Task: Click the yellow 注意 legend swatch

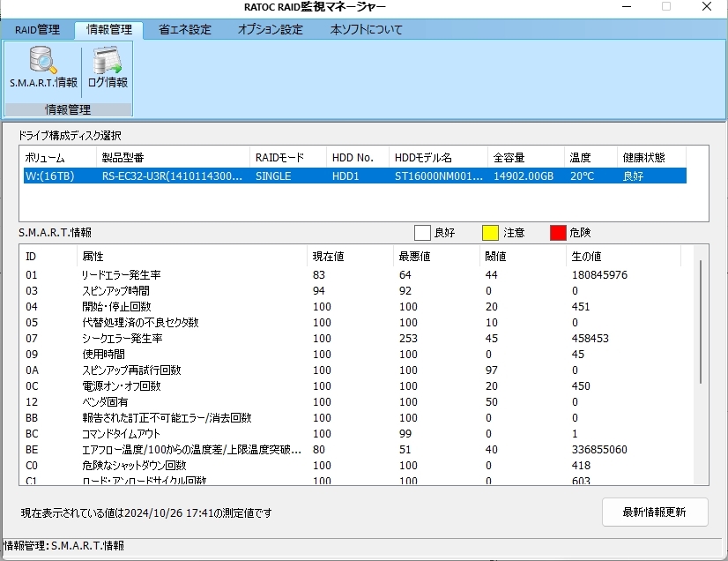Action: pos(490,233)
